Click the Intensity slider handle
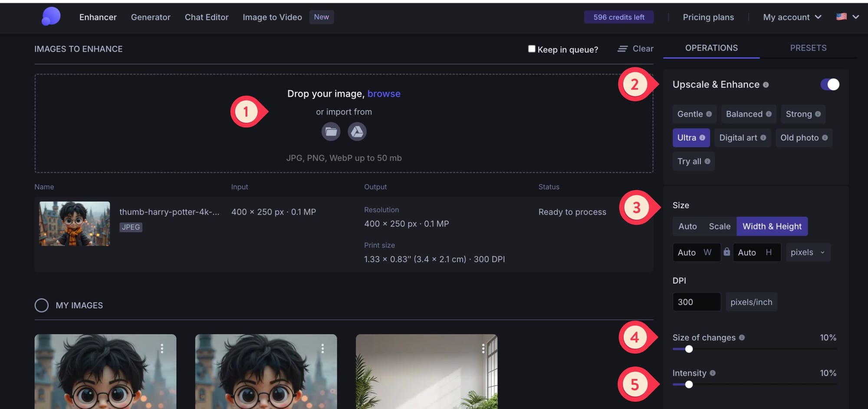 tap(689, 384)
